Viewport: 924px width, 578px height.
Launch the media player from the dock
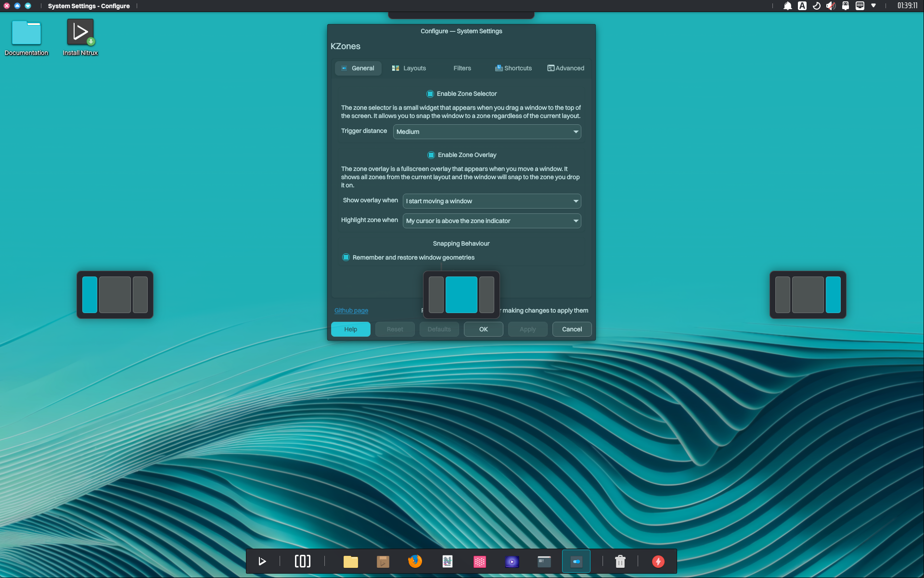pyautogui.click(x=512, y=561)
